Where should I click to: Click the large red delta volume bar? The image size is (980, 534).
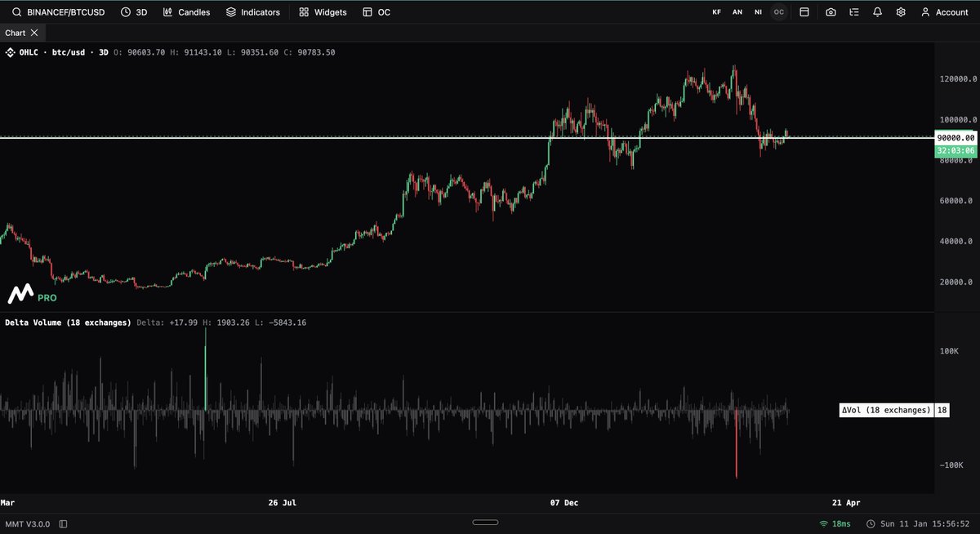click(x=737, y=443)
